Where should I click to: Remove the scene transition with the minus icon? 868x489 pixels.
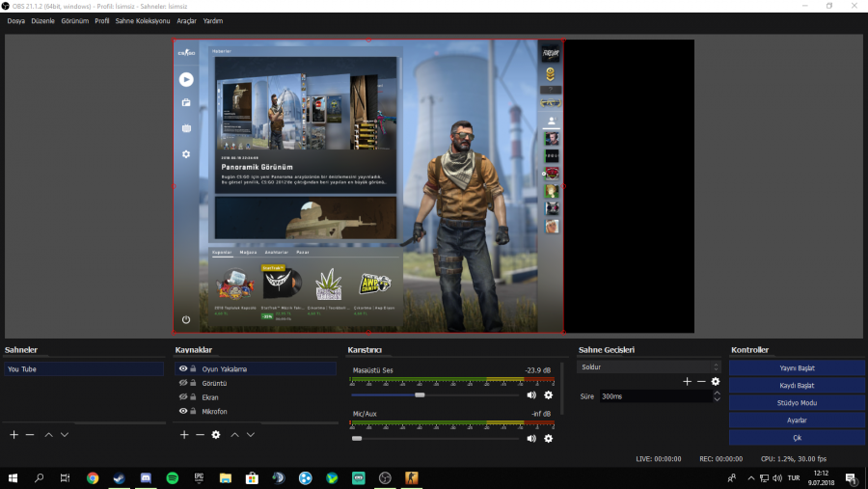[701, 381]
